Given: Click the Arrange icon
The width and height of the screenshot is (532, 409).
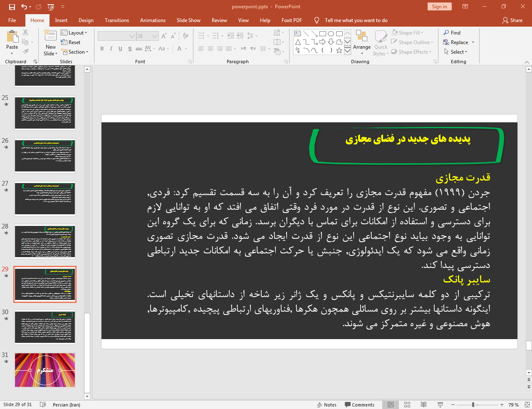Looking at the screenshot, I should (361, 36).
